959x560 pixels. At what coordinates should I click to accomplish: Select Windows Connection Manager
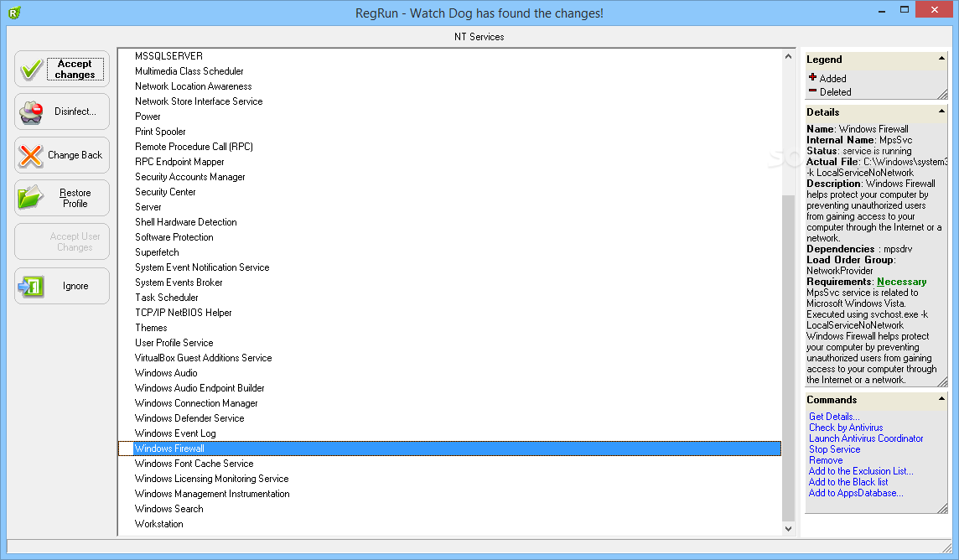click(196, 403)
